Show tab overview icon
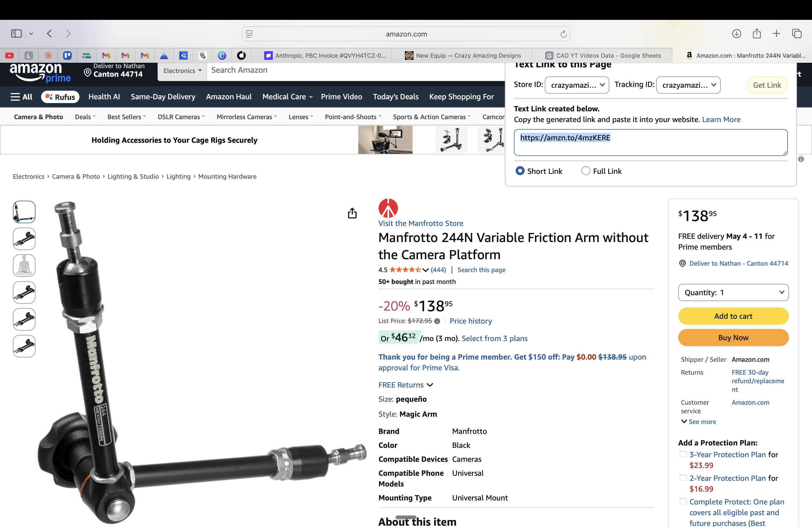The image size is (812, 527). pos(797,33)
